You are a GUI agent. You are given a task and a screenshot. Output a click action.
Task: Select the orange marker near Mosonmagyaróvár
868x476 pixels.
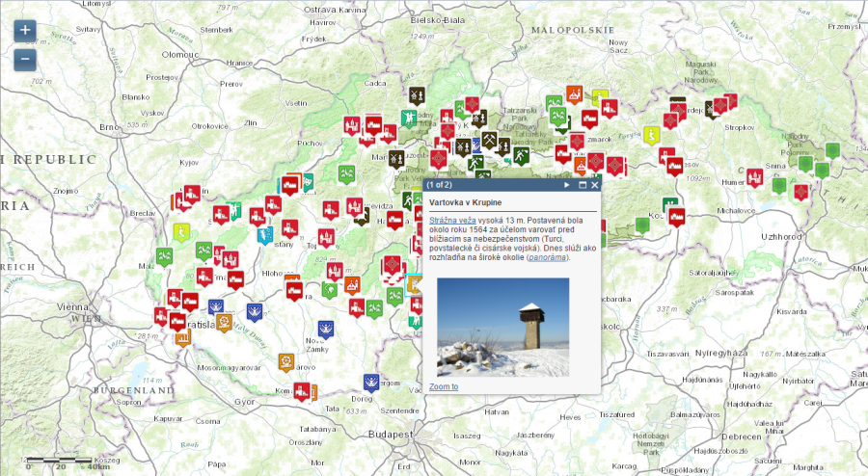coord(285,361)
